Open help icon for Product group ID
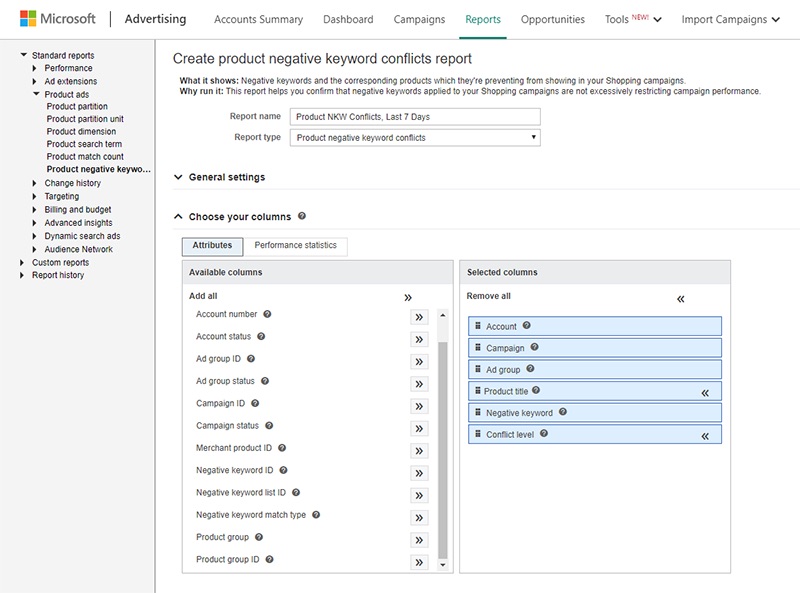This screenshot has width=800, height=593. coord(269,559)
